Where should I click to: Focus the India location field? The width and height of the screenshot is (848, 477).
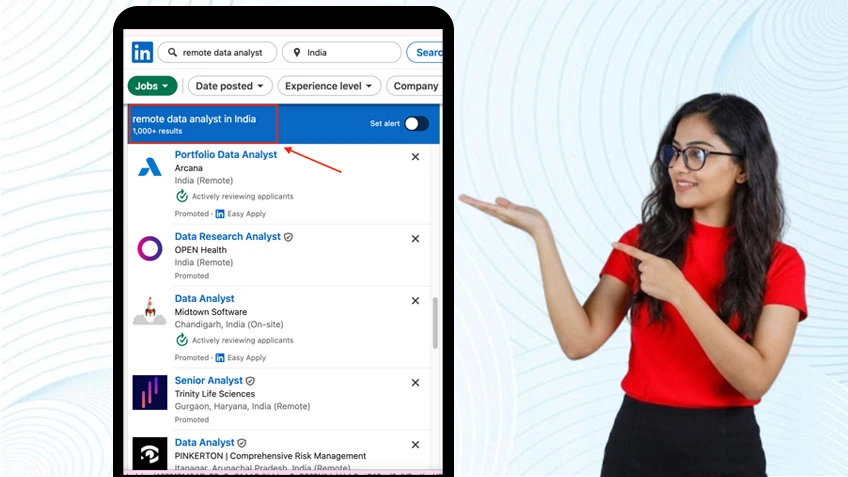(x=342, y=52)
